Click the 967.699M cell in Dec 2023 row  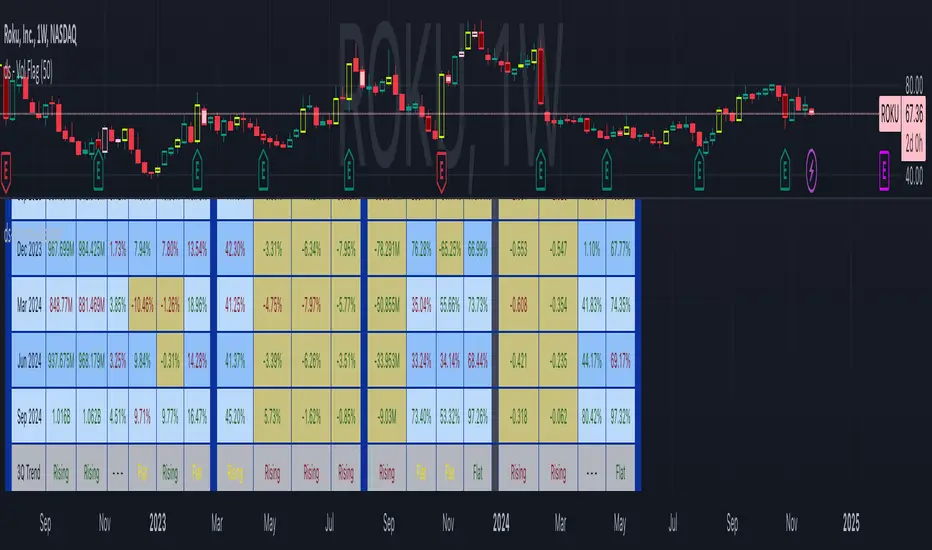click(61, 249)
